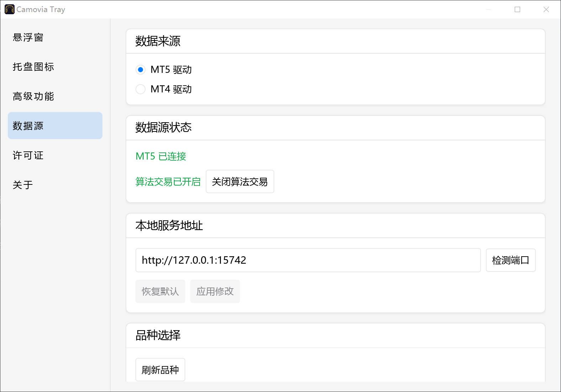
Task: Select the MT5 驱动 radio button
Action: coord(141,70)
